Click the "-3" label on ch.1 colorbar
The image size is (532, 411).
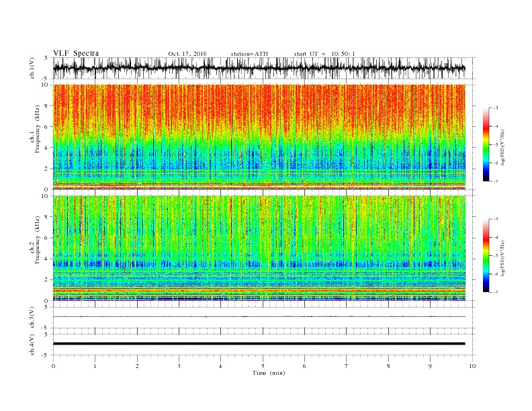(495, 108)
